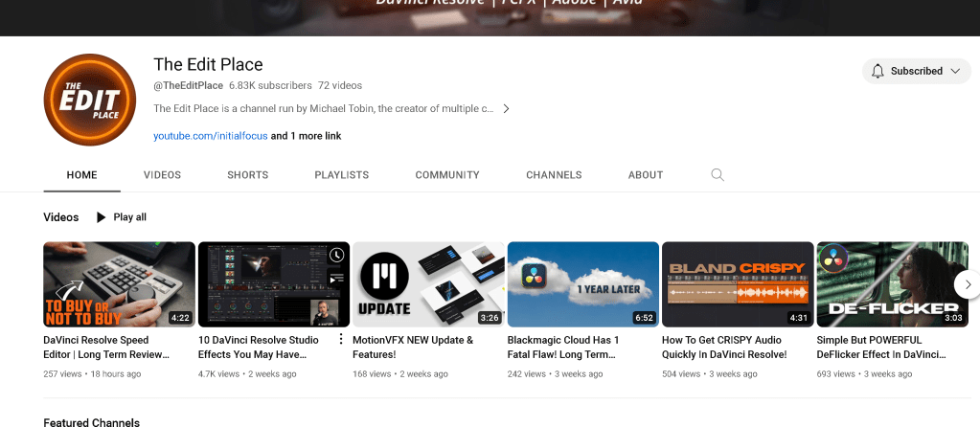Screen dimensions: 980x427
Task: Select the HOME tab
Action: click(81, 175)
